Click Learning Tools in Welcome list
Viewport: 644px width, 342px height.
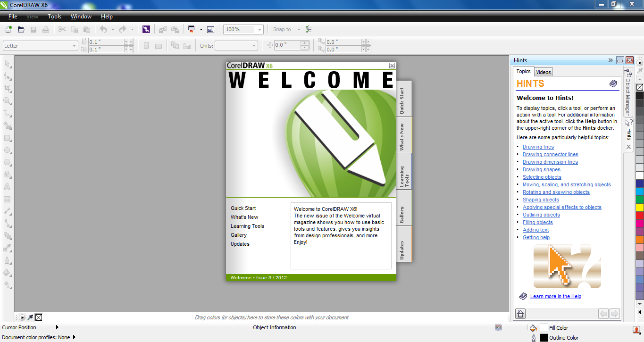(247, 226)
